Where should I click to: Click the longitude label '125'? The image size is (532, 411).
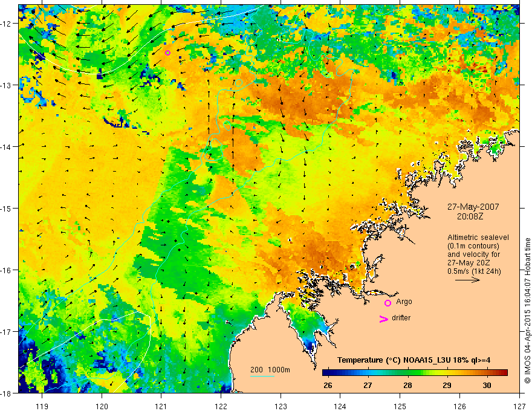tap(400, 406)
